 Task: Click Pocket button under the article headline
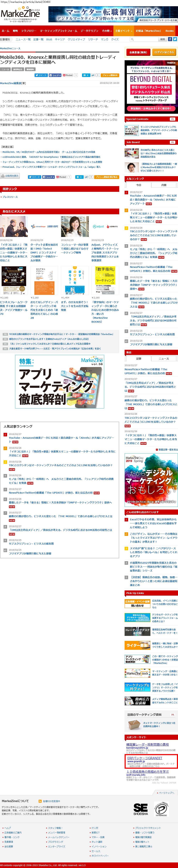(68, 75)
